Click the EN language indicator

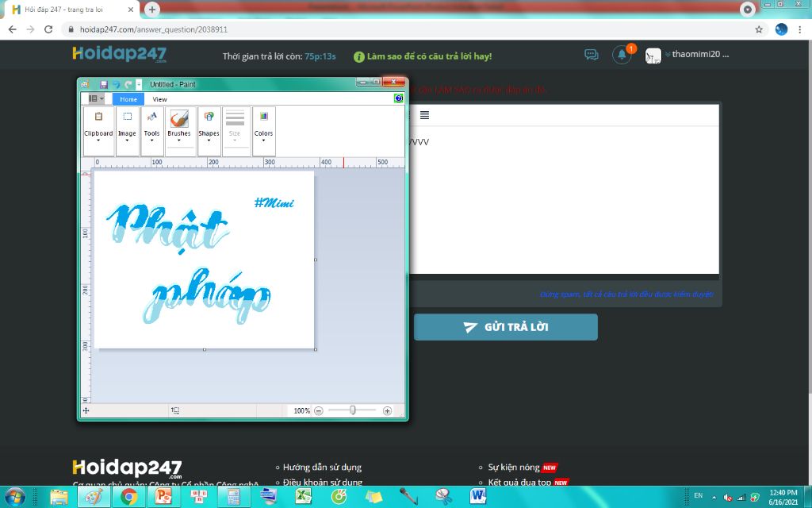pos(698,495)
